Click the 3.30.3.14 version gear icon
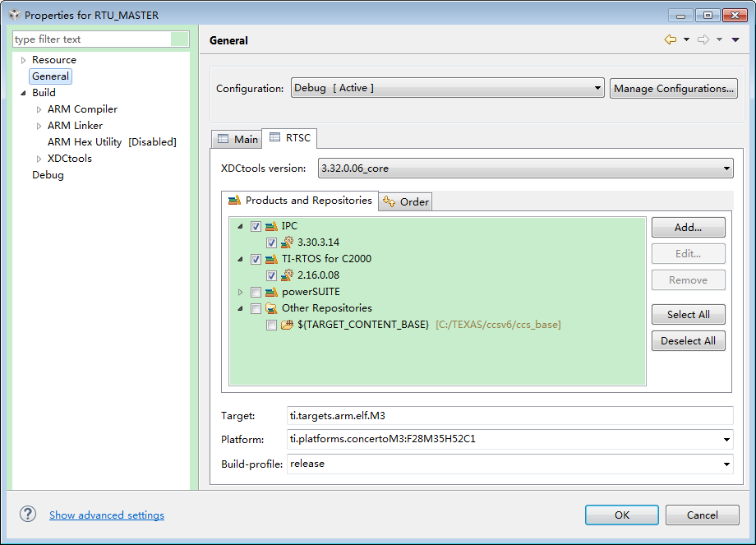 click(288, 242)
